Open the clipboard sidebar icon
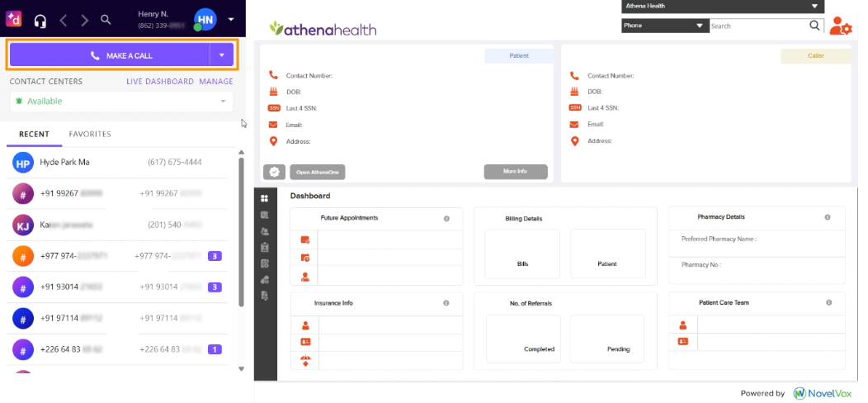Image resolution: width=868 pixels, height=403 pixels. tap(265, 247)
